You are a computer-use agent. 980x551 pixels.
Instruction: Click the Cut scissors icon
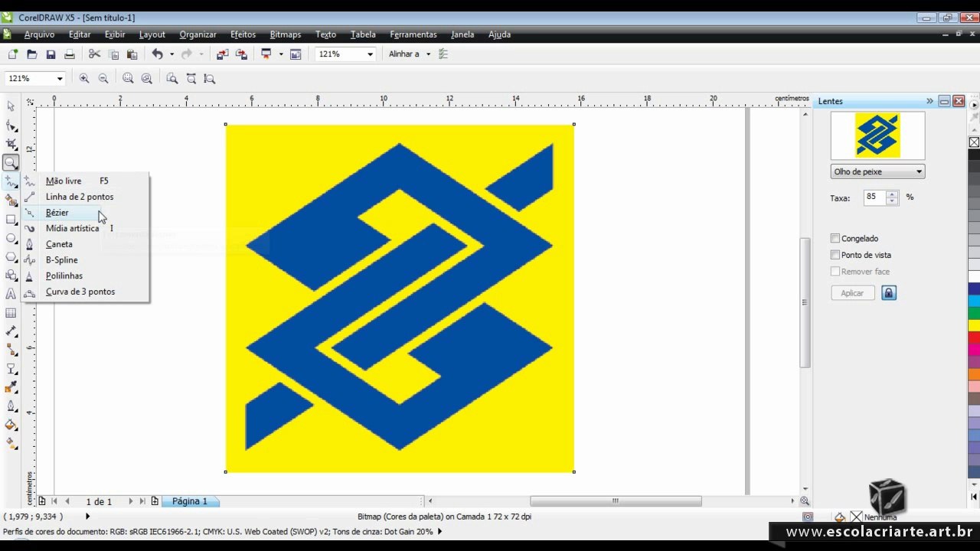click(x=95, y=54)
